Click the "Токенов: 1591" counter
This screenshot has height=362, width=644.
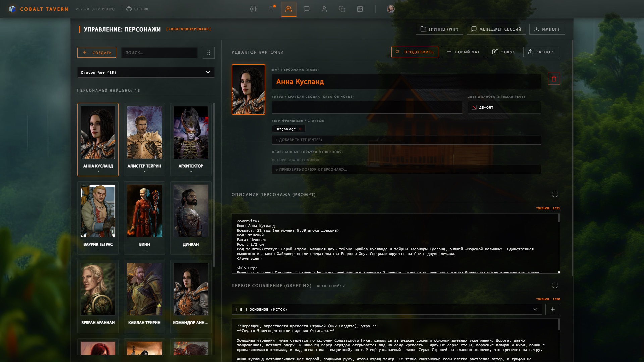coord(548,208)
